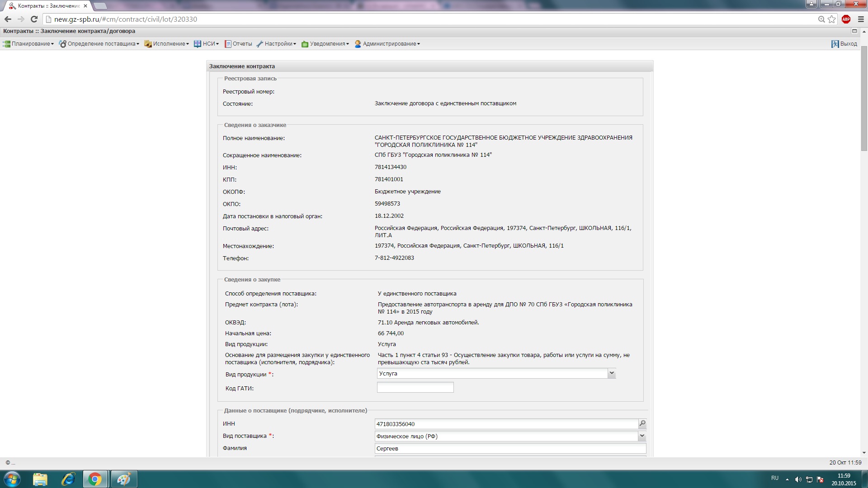
Task: Click the browser reload icon
Action: [34, 19]
